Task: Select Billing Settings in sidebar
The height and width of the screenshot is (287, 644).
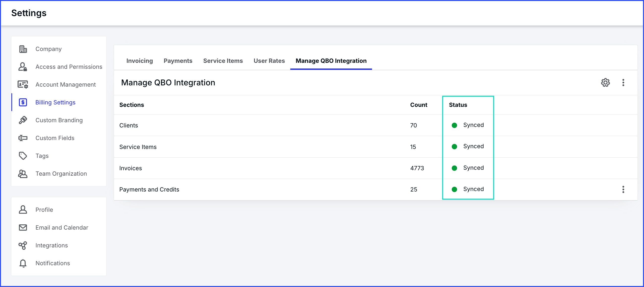Action: point(55,102)
